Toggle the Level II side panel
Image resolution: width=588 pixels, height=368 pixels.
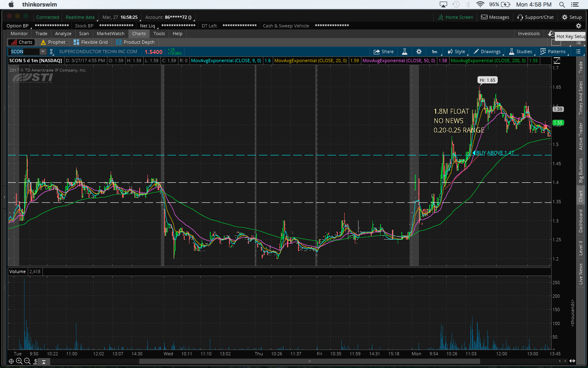click(581, 248)
